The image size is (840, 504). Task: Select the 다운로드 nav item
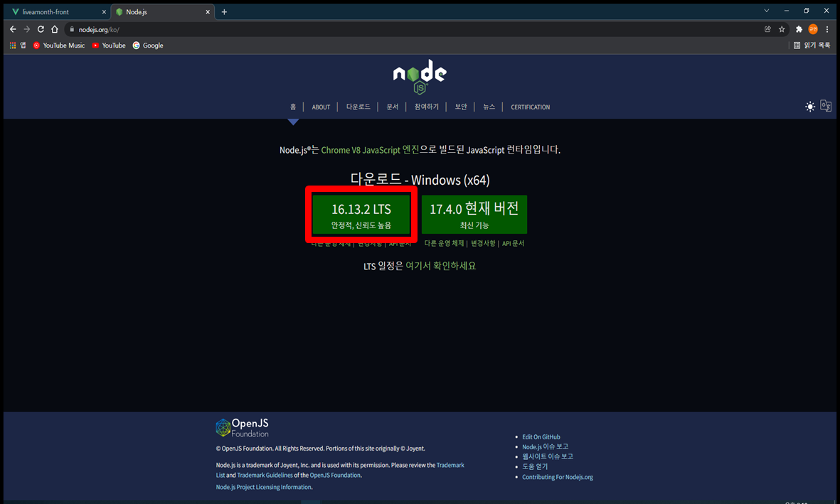tap(358, 107)
